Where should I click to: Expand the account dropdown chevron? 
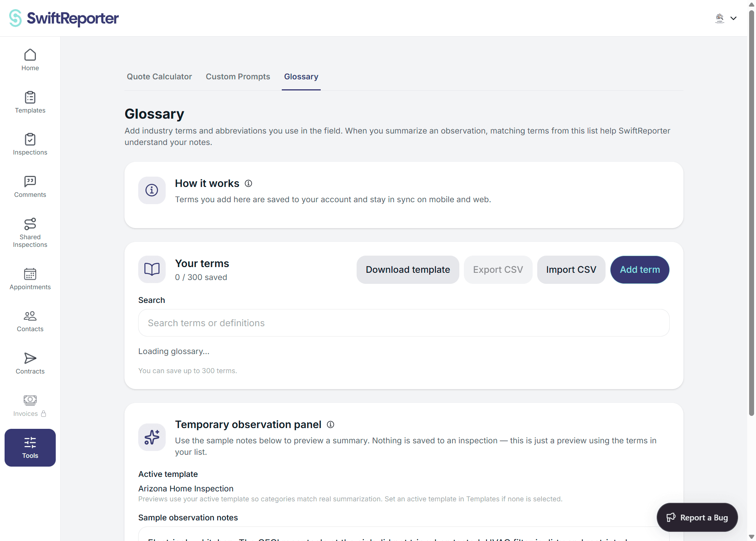click(733, 18)
